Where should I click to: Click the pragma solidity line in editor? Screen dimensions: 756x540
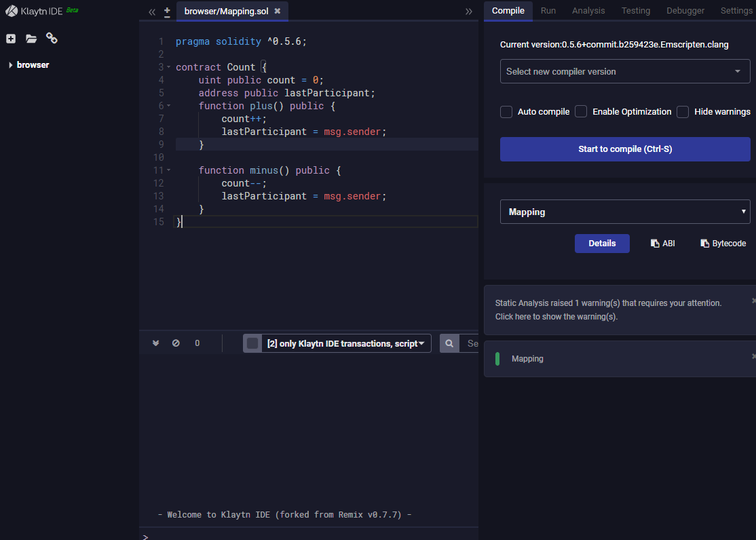pyautogui.click(x=241, y=41)
